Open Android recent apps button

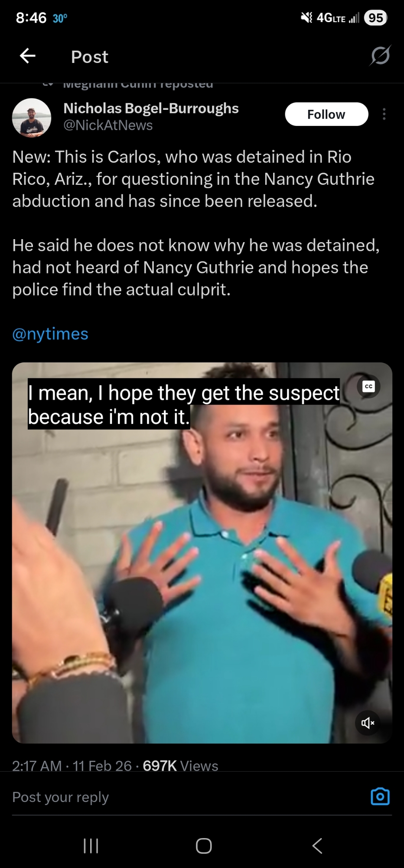click(91, 846)
